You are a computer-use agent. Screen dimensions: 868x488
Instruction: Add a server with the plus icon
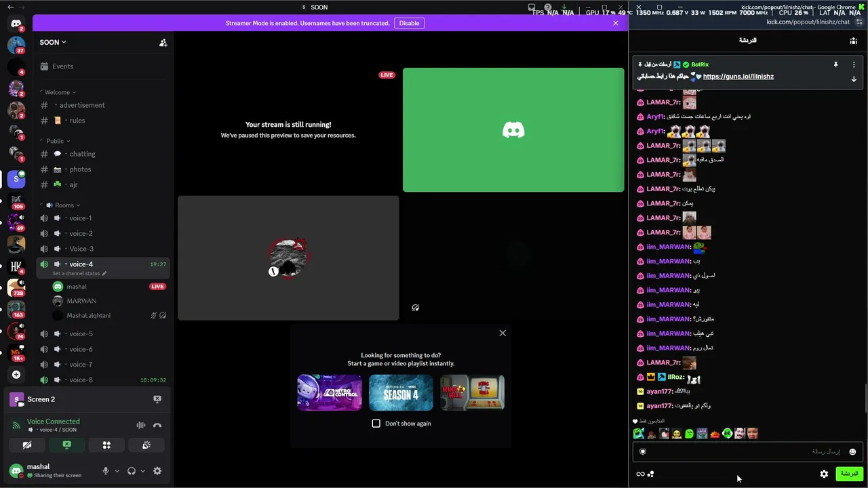pyautogui.click(x=16, y=374)
